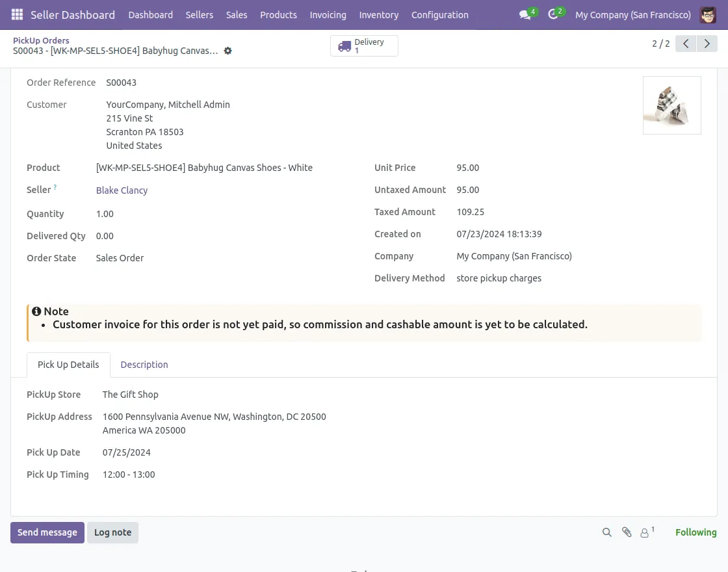Screen dimensions: 728x572
Task: Open My Company (San Francisco) company switcher
Action: pos(632,15)
